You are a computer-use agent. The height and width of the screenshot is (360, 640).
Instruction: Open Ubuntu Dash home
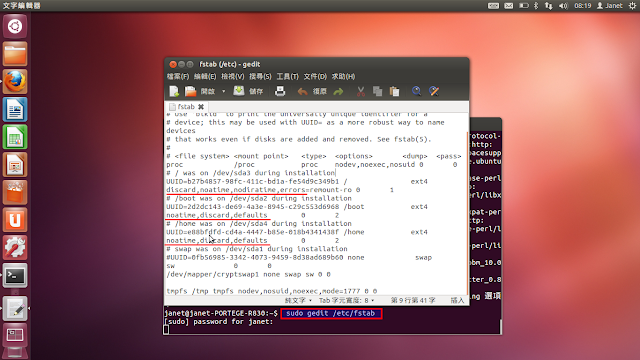pos(15,27)
